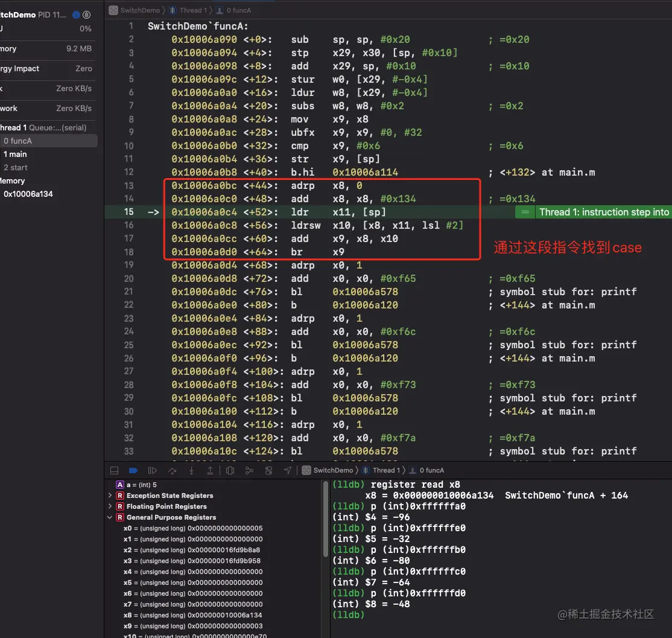The height and width of the screenshot is (638, 672).
Task: Open the Network gauge showing Zero KB/s
Action: (x=47, y=109)
